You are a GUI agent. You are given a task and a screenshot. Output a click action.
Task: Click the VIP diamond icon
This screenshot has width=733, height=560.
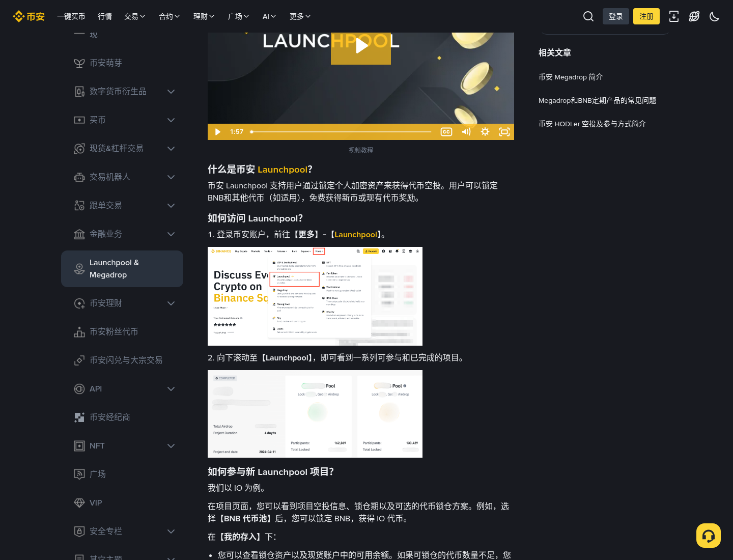[79, 503]
